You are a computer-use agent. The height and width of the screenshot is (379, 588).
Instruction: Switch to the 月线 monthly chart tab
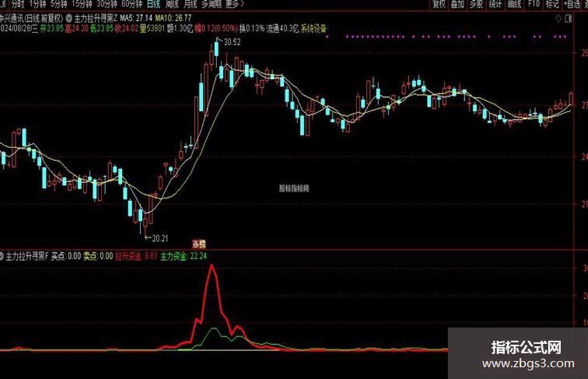coord(190,4)
